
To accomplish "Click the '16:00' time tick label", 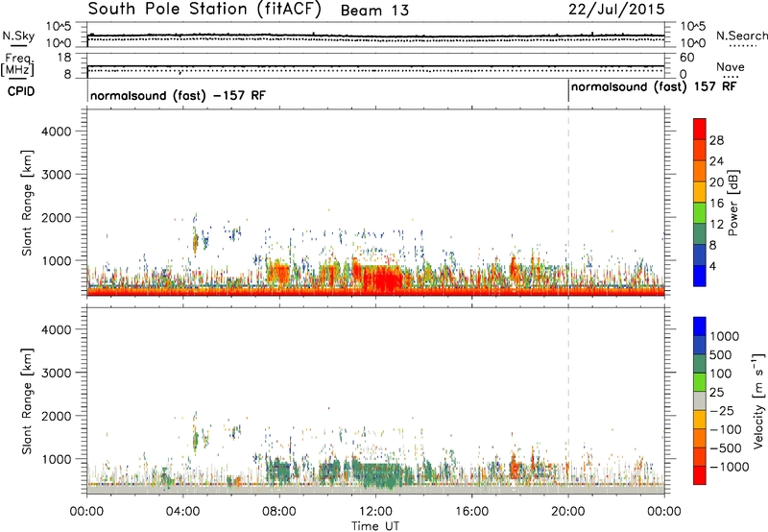I will pyautogui.click(x=471, y=512).
